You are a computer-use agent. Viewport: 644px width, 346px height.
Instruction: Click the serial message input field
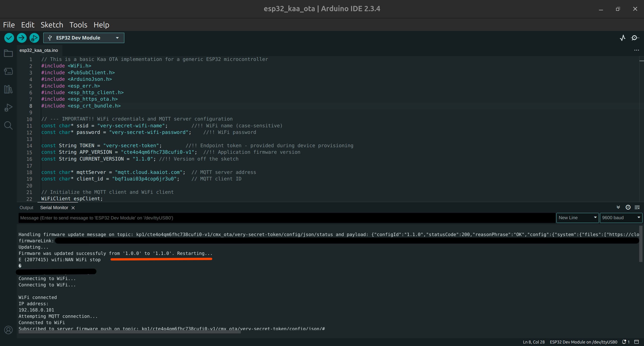[x=287, y=218]
